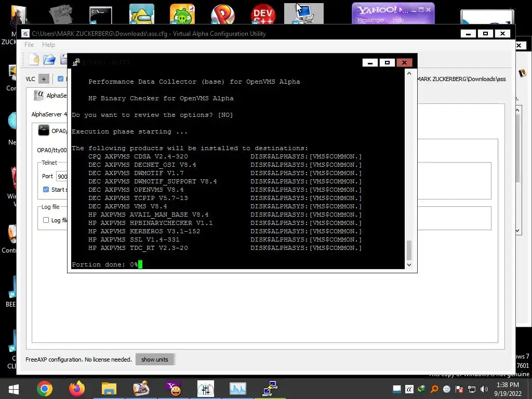Open the performance monitor taskbar icon

(238, 389)
